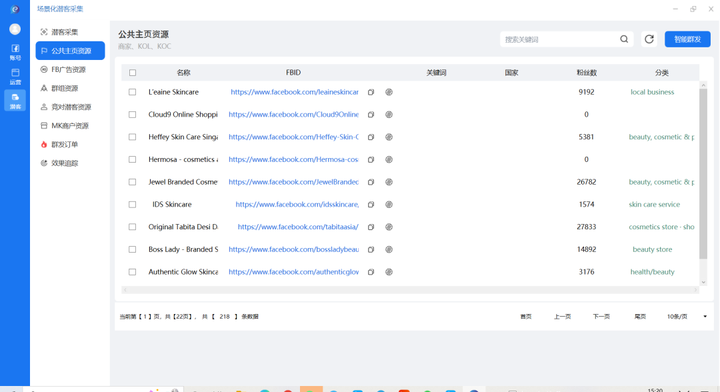The height and width of the screenshot is (392, 720).
Task: Select 公共主页资源 menu item
Action: click(x=70, y=50)
